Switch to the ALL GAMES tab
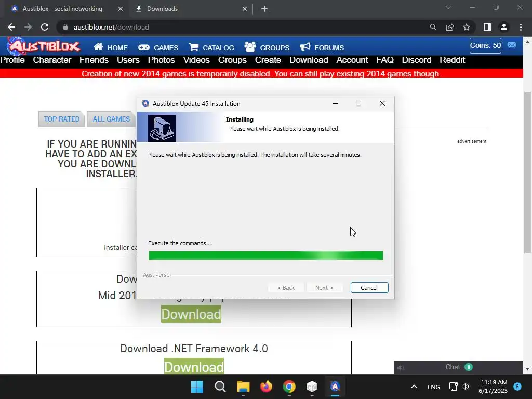The width and height of the screenshot is (532, 399). point(111,119)
